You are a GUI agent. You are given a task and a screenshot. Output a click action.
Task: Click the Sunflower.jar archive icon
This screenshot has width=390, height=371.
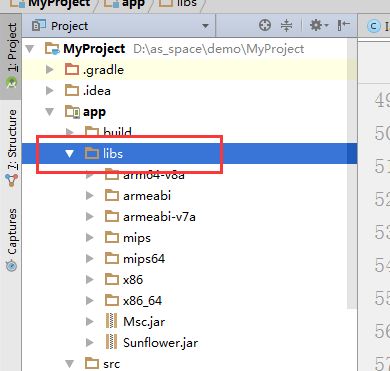pyautogui.click(x=111, y=342)
